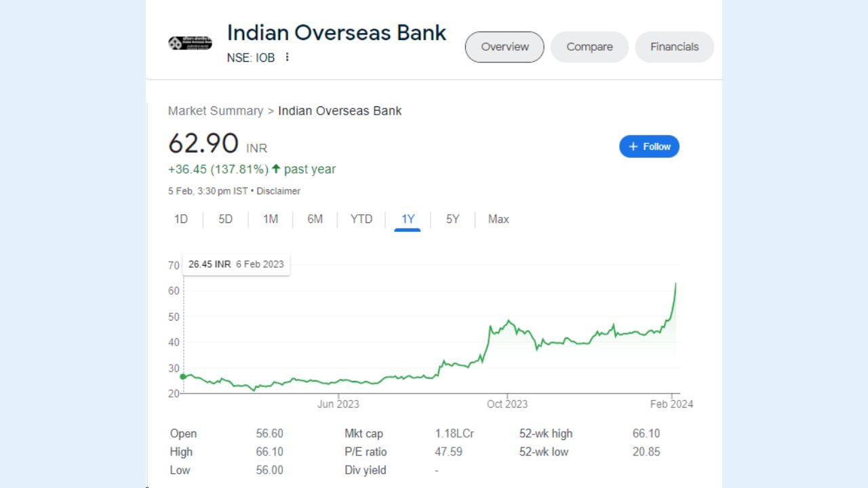Show the 6M chart range

click(x=315, y=219)
